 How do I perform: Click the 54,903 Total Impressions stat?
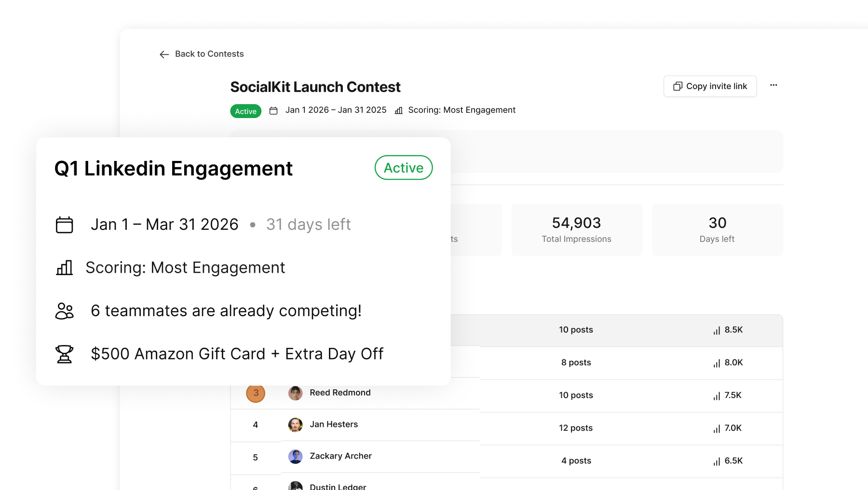coord(577,230)
